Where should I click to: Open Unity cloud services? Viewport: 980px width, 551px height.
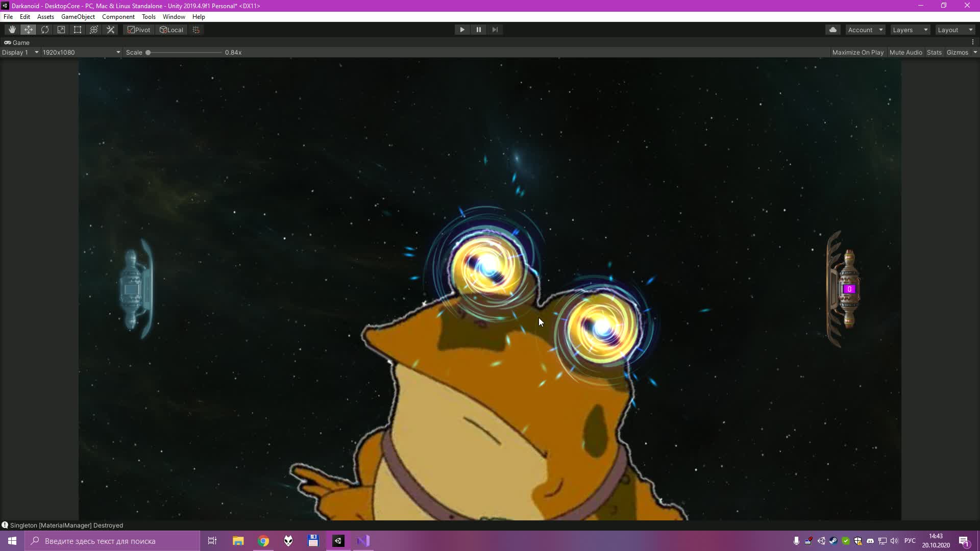833,30
